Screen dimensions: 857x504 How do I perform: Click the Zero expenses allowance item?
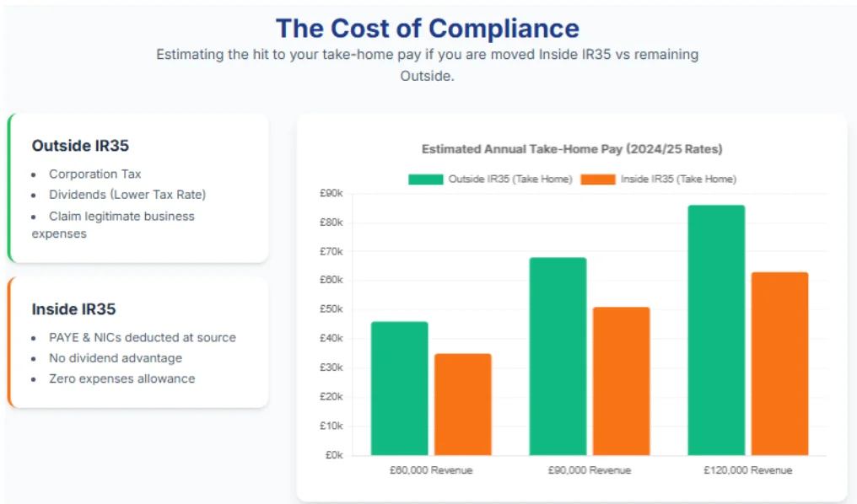(121, 378)
